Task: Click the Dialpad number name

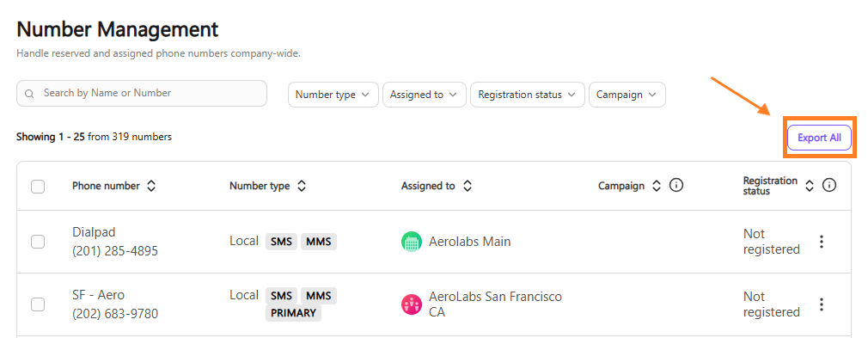Action: pyautogui.click(x=94, y=232)
